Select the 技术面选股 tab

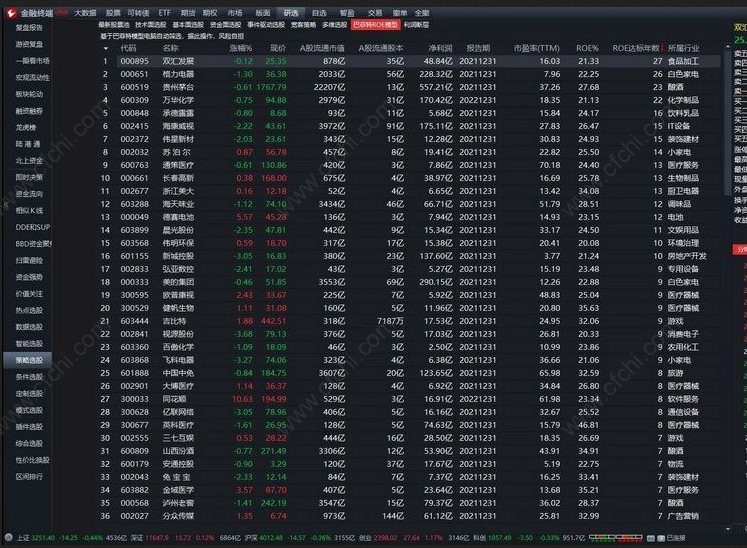(151, 25)
